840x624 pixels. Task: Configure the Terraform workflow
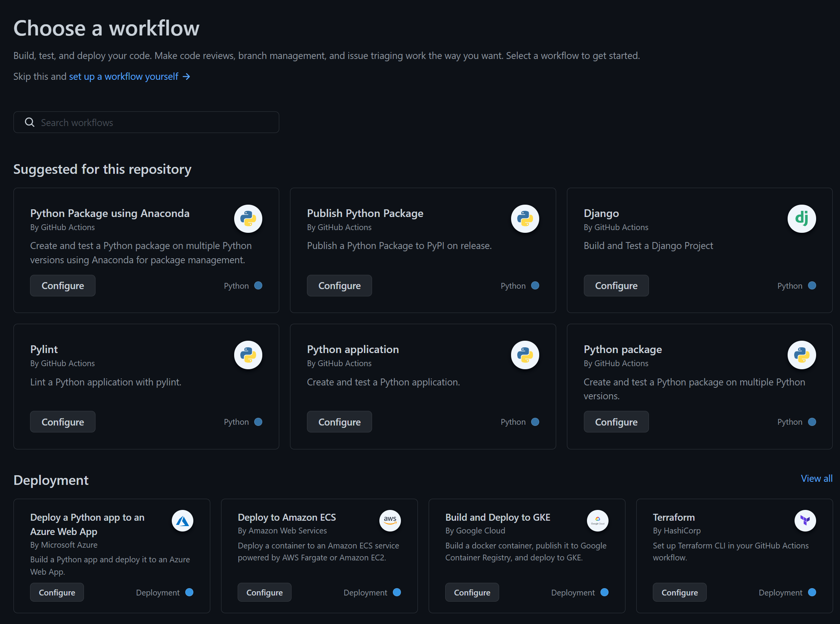pyautogui.click(x=679, y=592)
